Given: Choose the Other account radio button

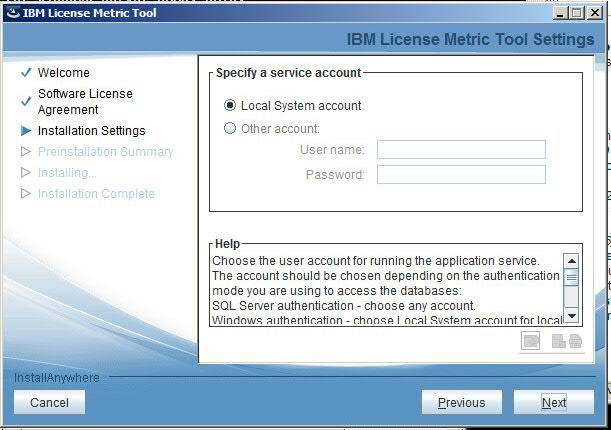Looking at the screenshot, I should [231, 128].
